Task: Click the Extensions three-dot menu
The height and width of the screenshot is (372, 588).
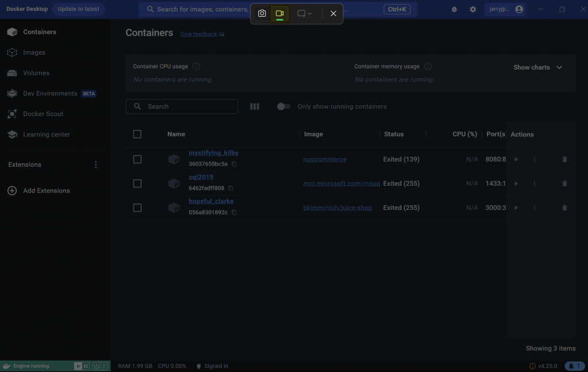Action: pyautogui.click(x=96, y=164)
